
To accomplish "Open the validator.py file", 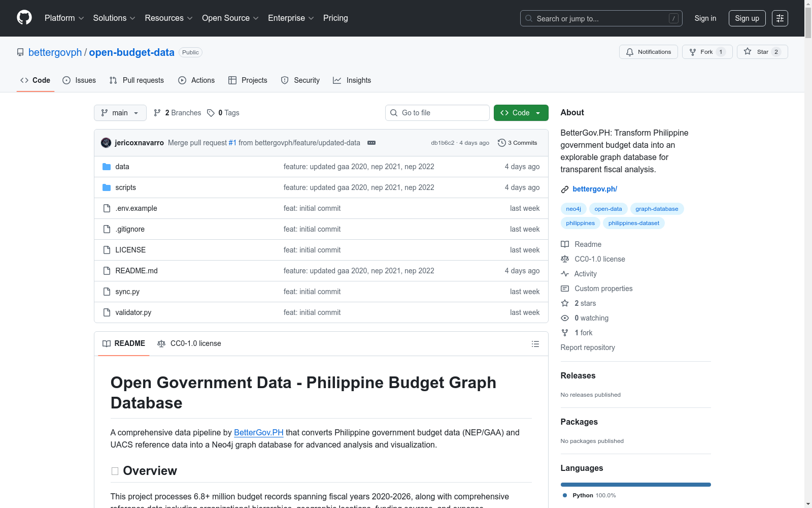I will [x=133, y=312].
